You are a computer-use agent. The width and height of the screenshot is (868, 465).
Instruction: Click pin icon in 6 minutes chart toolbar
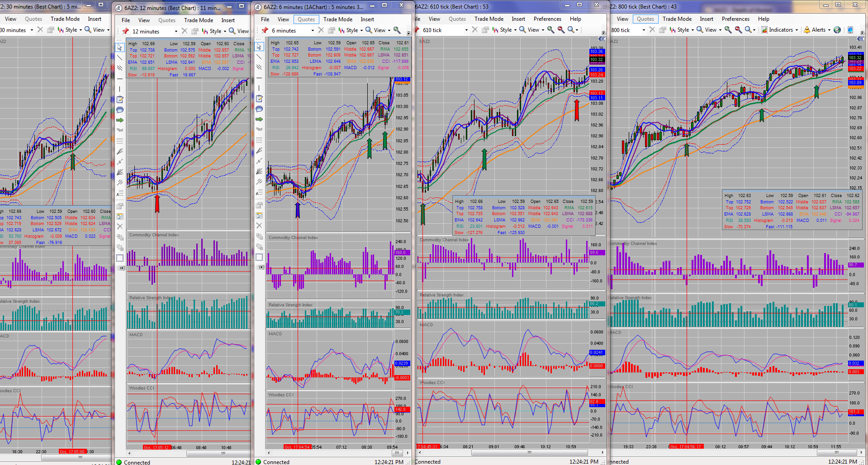(x=265, y=30)
